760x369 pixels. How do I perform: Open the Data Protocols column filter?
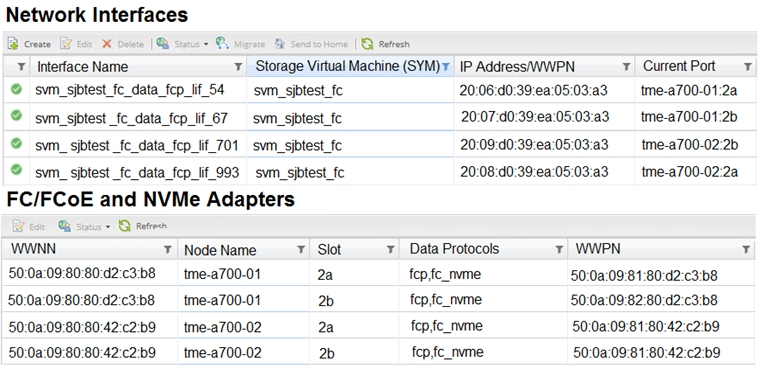[559, 249]
